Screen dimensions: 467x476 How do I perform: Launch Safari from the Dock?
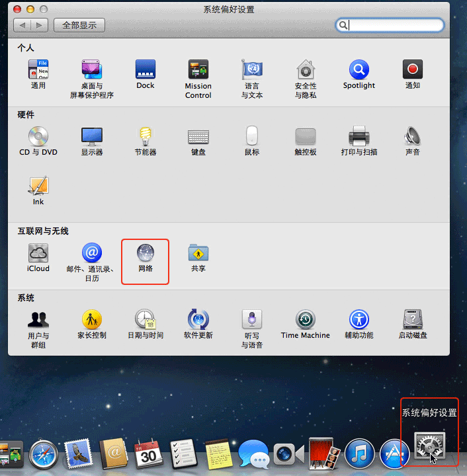(x=44, y=454)
